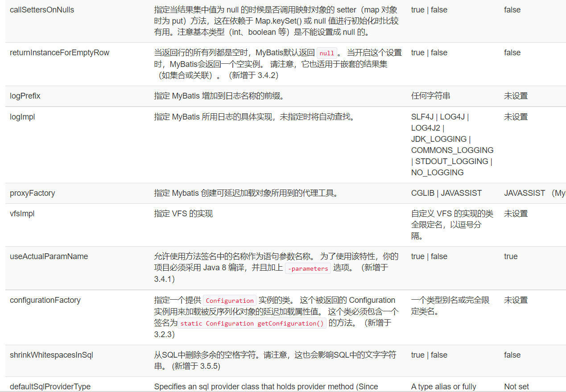The height and width of the screenshot is (392, 566).
Task: Click the COMMONS_LOGGING option text
Action: (x=452, y=150)
